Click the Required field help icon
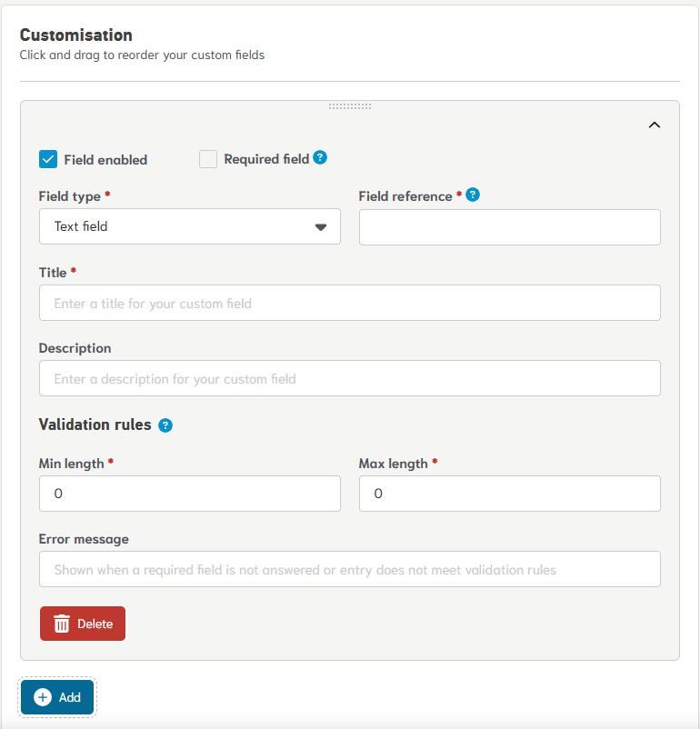This screenshot has height=729, width=700. click(x=320, y=157)
